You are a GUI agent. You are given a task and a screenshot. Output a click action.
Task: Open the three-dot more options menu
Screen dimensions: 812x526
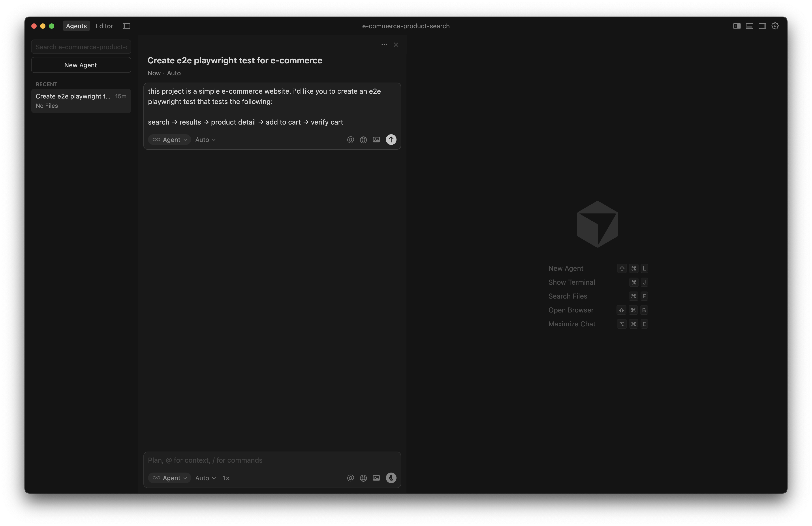pos(384,45)
